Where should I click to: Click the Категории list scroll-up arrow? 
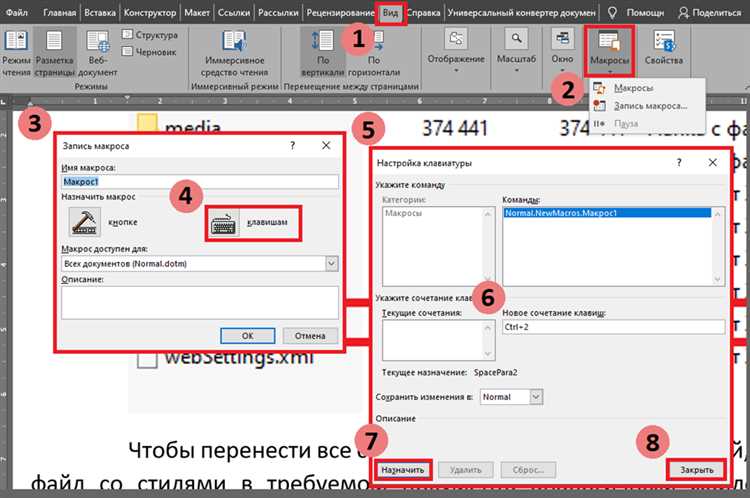coord(487,214)
